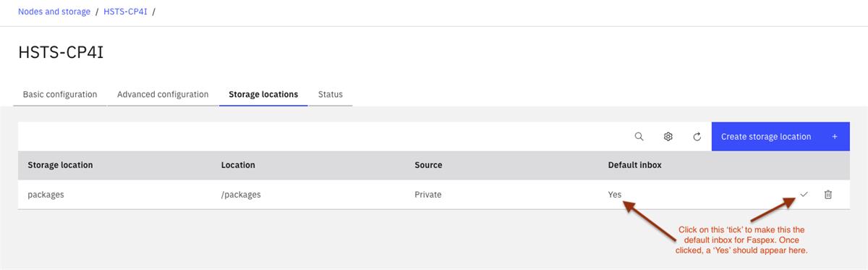This screenshot has height=270, width=868.
Task: Click the /packages location cell
Action: pyautogui.click(x=241, y=195)
